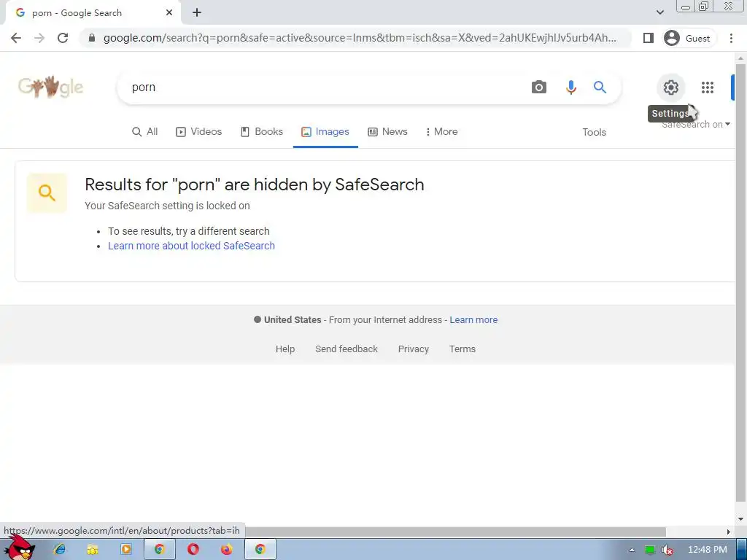The height and width of the screenshot is (560, 747).
Task: Switch to the All tab
Action: pyautogui.click(x=145, y=132)
